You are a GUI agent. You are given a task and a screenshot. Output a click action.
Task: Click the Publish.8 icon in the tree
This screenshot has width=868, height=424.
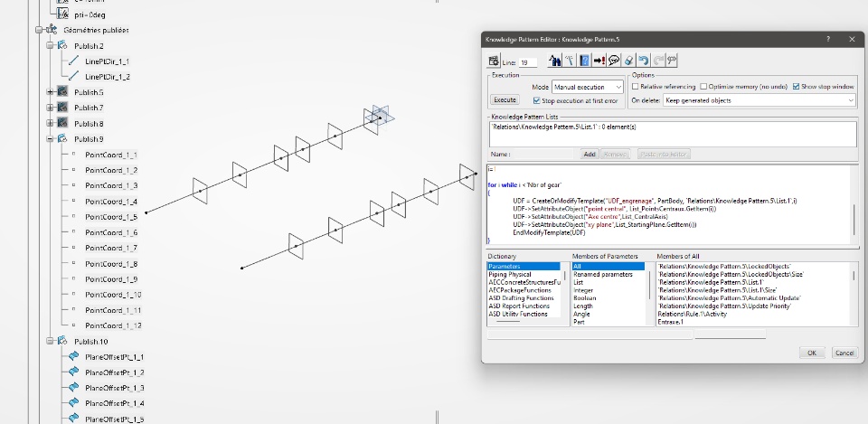click(x=62, y=123)
